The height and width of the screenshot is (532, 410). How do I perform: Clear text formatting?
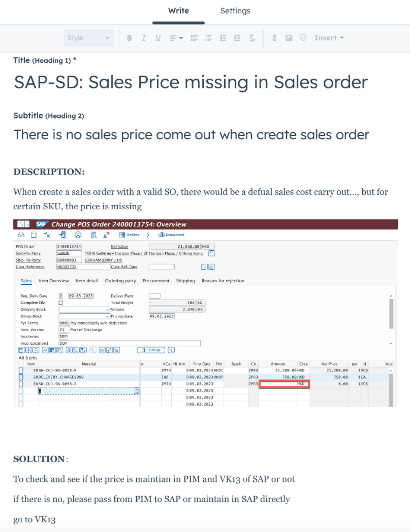(252, 38)
